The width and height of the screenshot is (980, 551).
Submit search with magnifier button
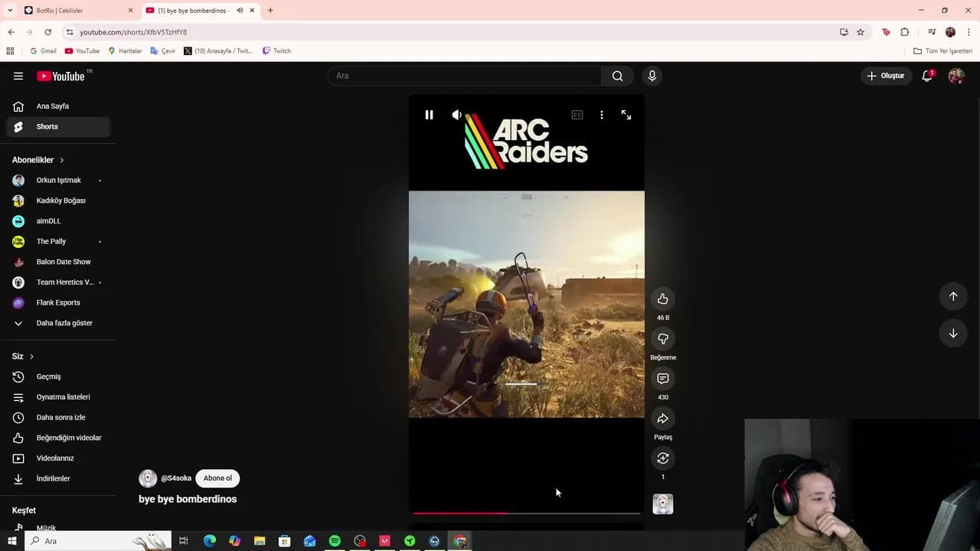click(618, 76)
